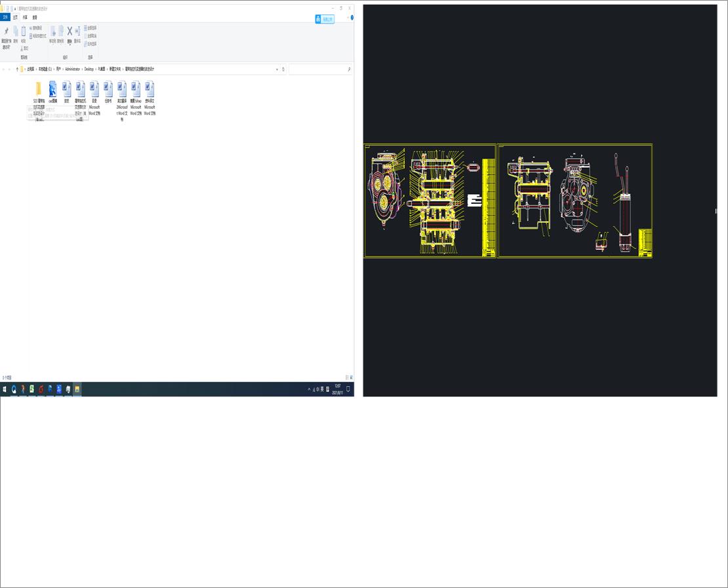This screenshot has width=728, height=588.
Task: Click the File Explorer icon on the taskbar
Action: coord(77,389)
